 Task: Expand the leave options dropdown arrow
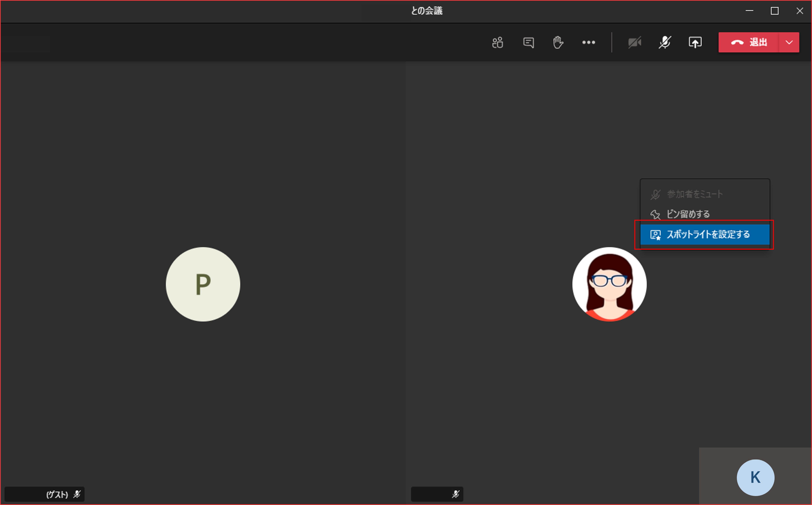point(789,42)
